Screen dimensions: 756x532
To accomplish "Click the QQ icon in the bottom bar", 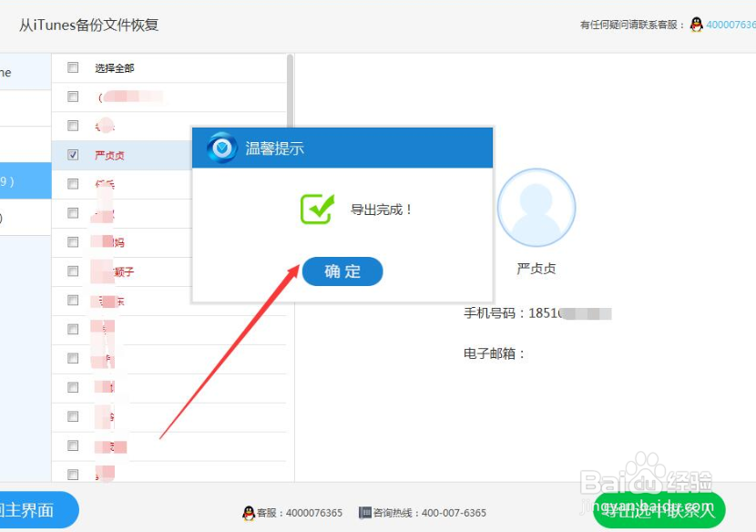I will click(247, 513).
